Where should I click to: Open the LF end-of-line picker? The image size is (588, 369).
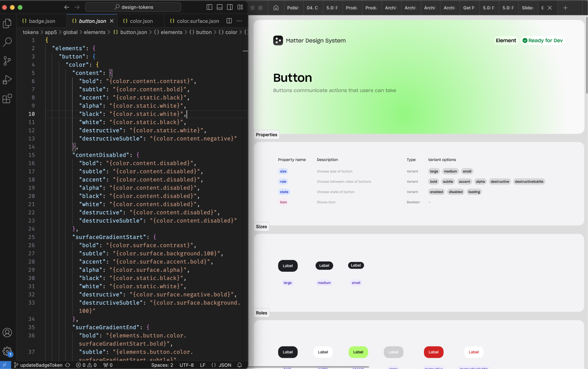pyautogui.click(x=203, y=365)
